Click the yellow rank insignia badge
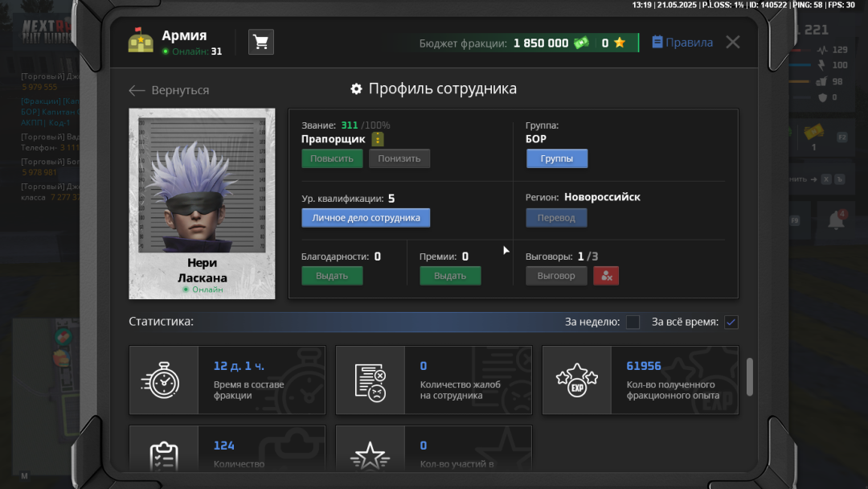Viewport: 868px width, 489px height. [378, 139]
